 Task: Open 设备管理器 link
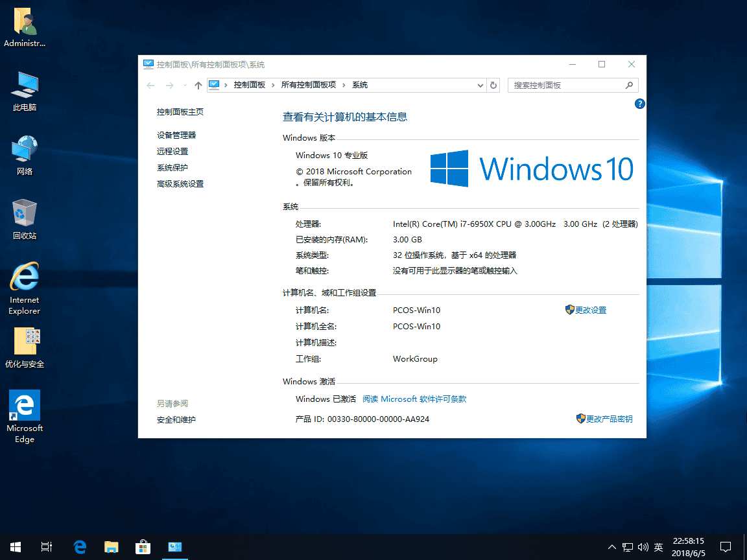176,135
